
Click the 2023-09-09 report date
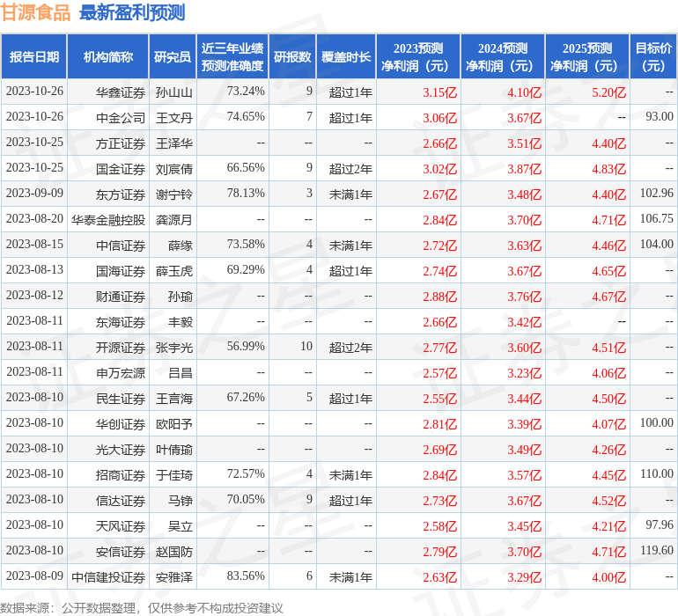(x=34, y=193)
